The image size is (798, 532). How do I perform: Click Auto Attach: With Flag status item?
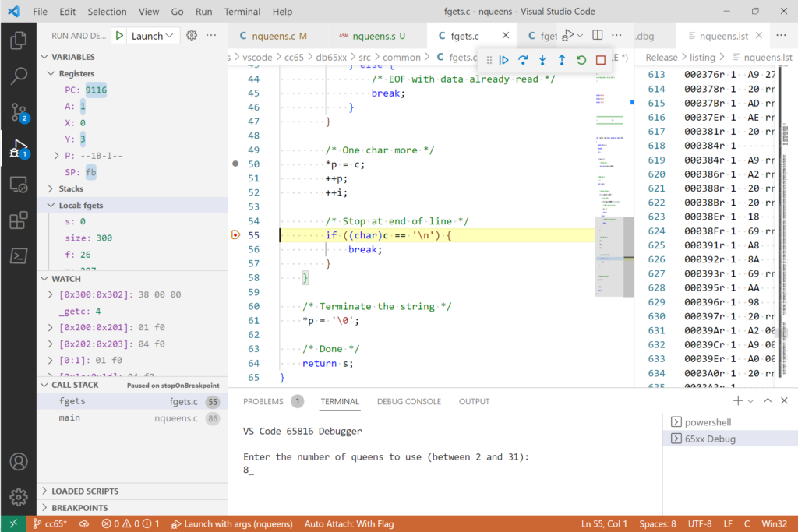(349, 523)
